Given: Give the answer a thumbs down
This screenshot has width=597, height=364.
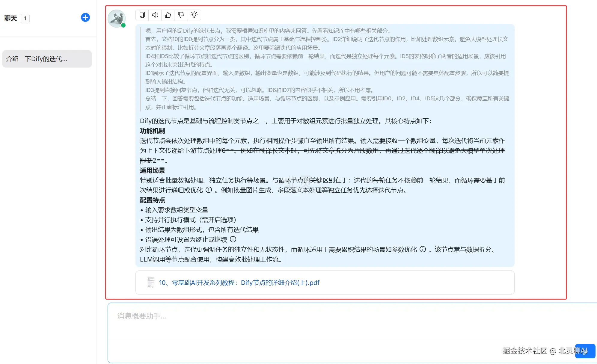Looking at the screenshot, I should (x=181, y=15).
